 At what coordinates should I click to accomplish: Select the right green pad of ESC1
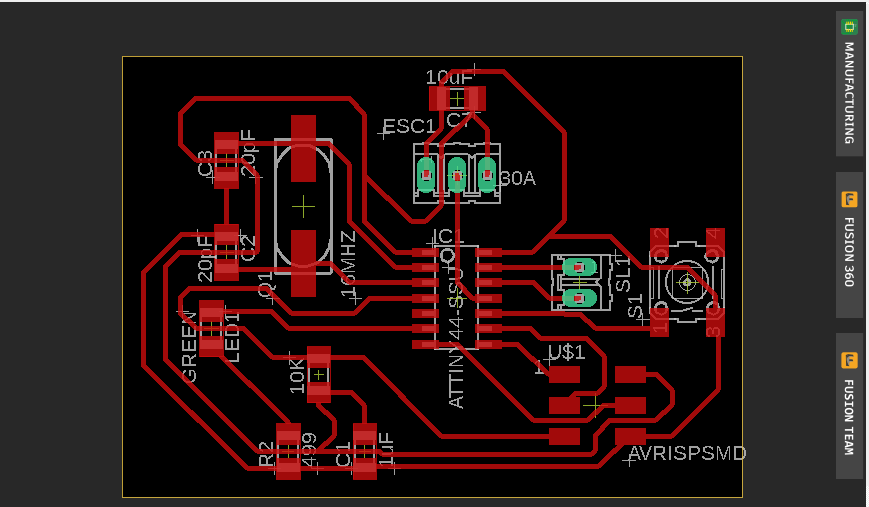tap(487, 175)
